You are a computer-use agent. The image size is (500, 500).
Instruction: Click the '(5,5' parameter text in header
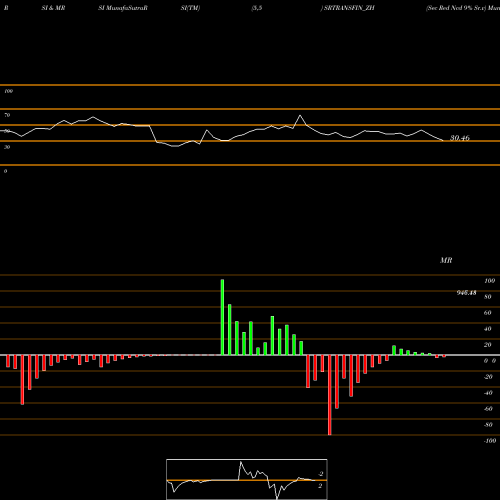click(257, 8)
